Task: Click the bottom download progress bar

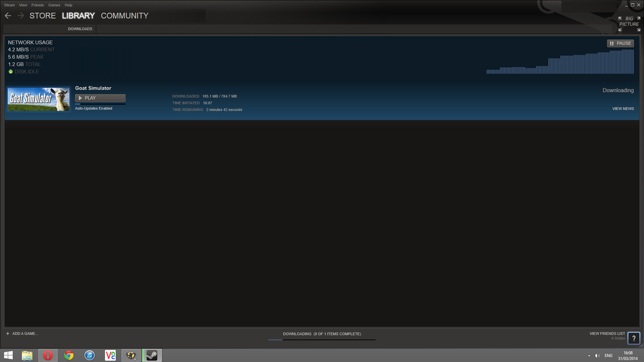Action: [322, 339]
